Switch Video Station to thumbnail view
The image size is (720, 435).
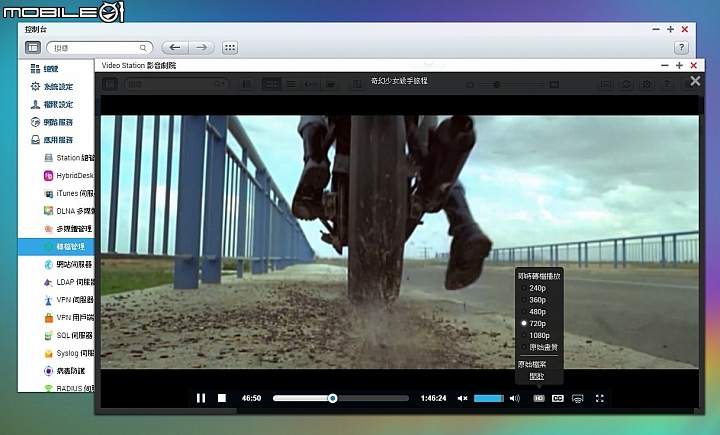pos(272,84)
